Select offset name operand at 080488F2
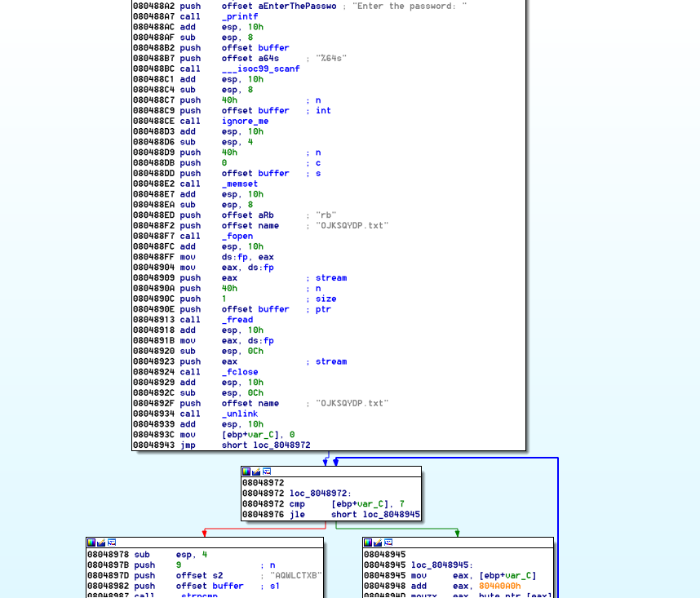Screen dimensions: 700x598 tap(250, 226)
